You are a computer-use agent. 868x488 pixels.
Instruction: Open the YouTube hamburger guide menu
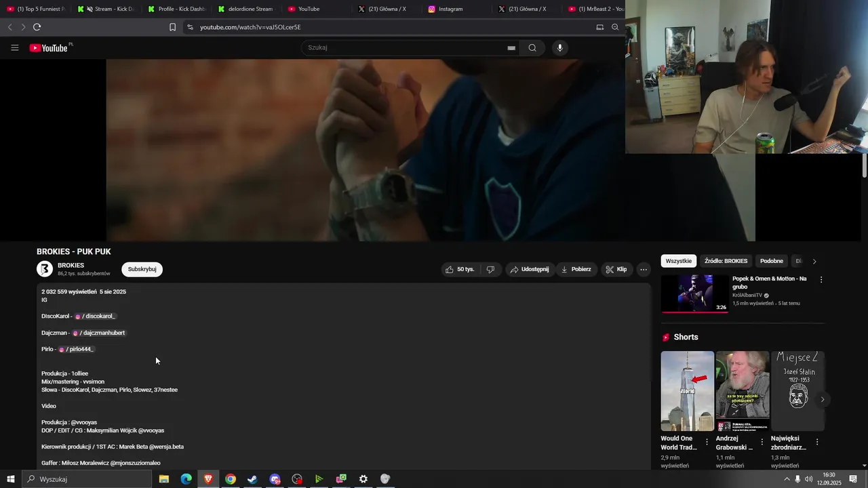pyautogui.click(x=15, y=47)
